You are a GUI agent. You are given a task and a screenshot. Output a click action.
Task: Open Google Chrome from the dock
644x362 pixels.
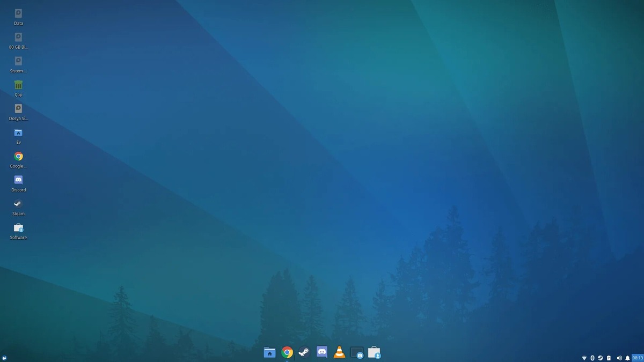pos(287,352)
